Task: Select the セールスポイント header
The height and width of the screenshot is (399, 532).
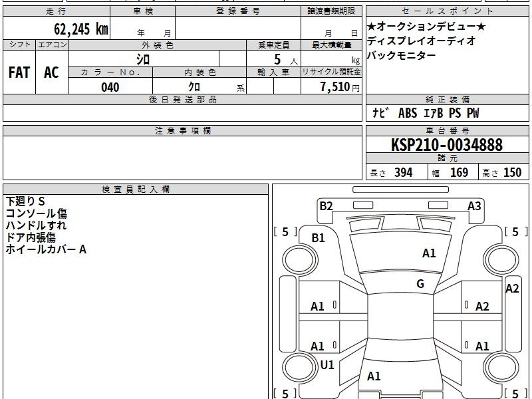Action: pos(447,11)
